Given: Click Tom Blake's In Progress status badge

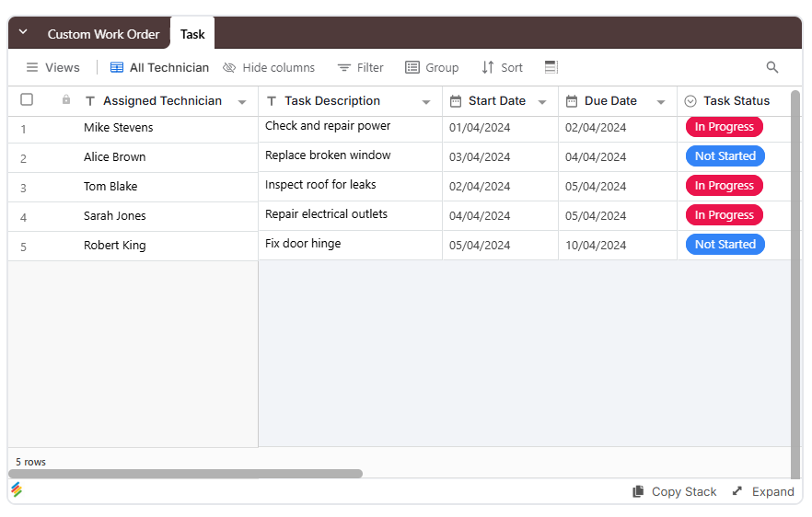Looking at the screenshot, I should (x=724, y=186).
